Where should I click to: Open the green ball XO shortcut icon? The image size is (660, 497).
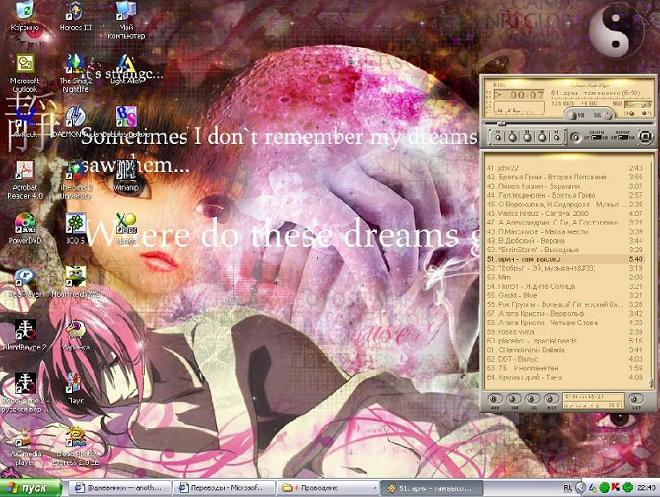pyautogui.click(x=125, y=228)
